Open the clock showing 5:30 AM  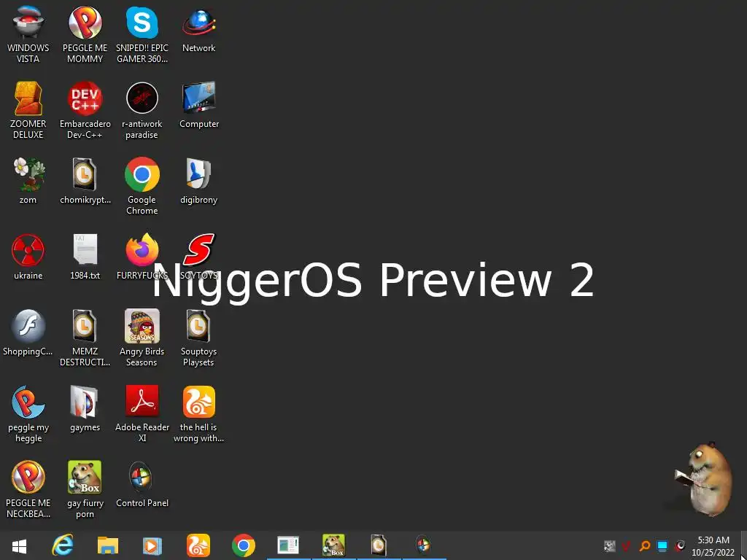pos(713,545)
